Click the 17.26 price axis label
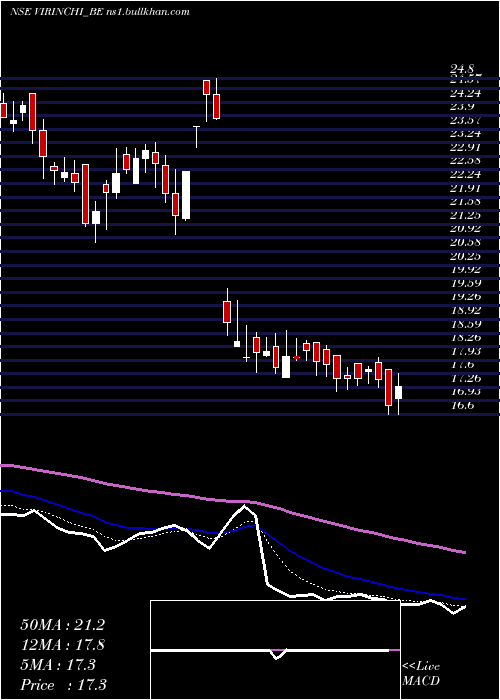The height and width of the screenshot is (700, 500). coord(465,379)
